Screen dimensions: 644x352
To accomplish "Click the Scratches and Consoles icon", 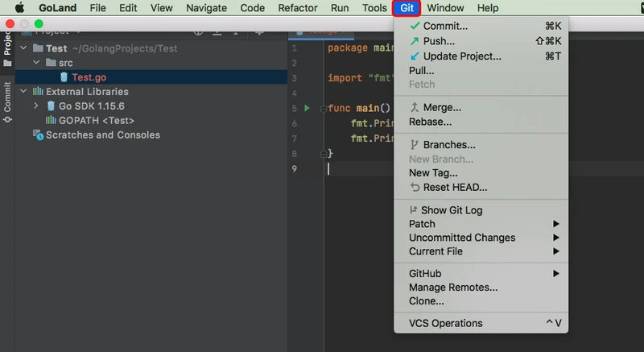I will click(38, 135).
